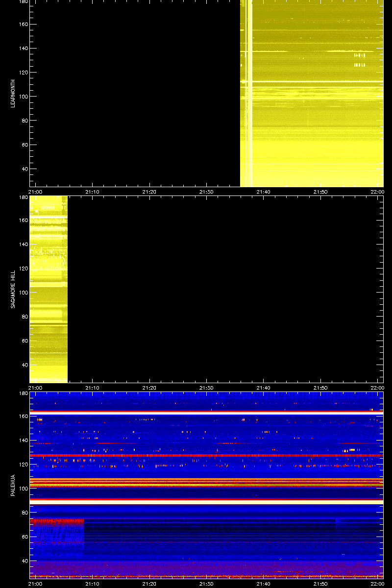Screen dimensions: 392x588
Task: Click the 160 frequency tick on Palehua axis
Action: pos(23,416)
